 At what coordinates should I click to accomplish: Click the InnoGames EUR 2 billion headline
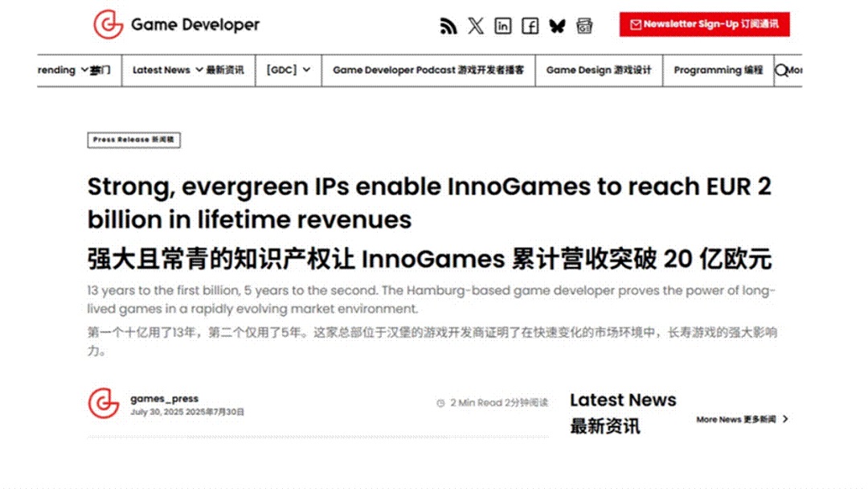pos(429,203)
